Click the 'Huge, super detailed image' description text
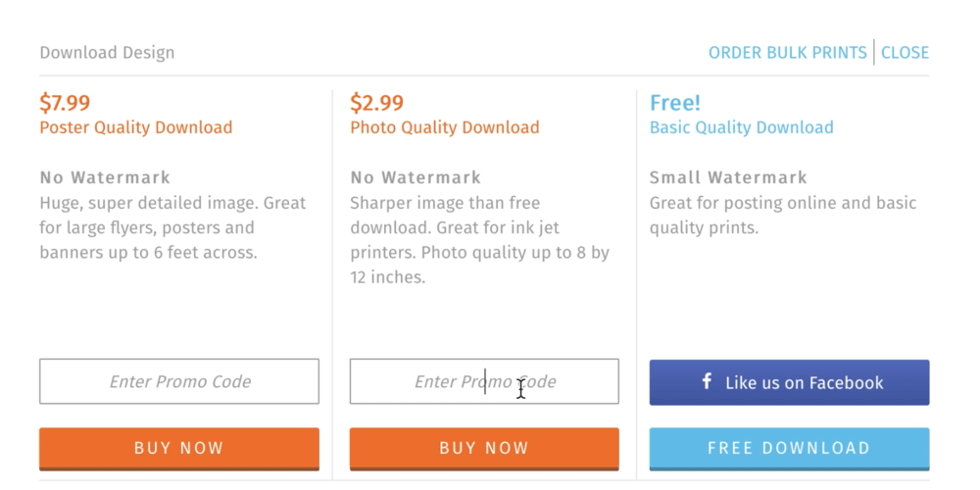This screenshot has width=980, height=490. pos(172,227)
